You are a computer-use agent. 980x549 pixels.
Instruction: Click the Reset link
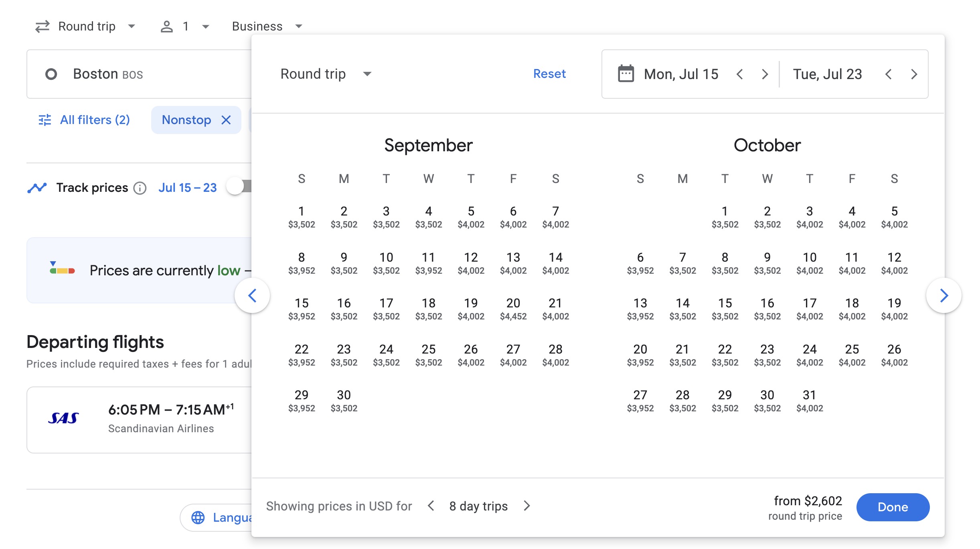pos(549,74)
